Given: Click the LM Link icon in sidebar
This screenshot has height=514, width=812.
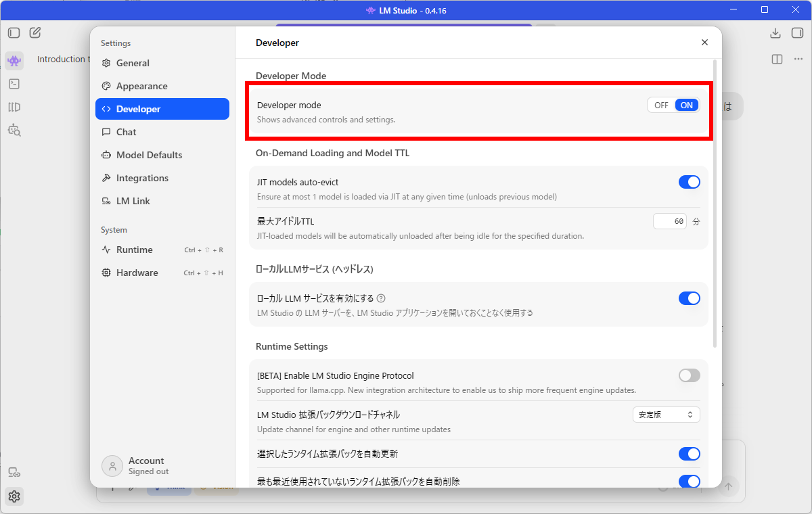Looking at the screenshot, I should pyautogui.click(x=14, y=472).
